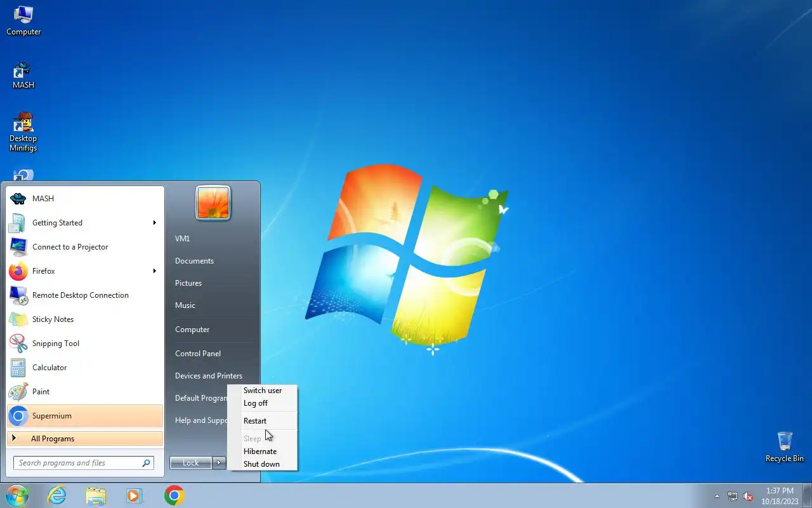Image resolution: width=812 pixels, height=508 pixels.
Task: Open Internet Explorer from the taskbar
Action: 57,495
